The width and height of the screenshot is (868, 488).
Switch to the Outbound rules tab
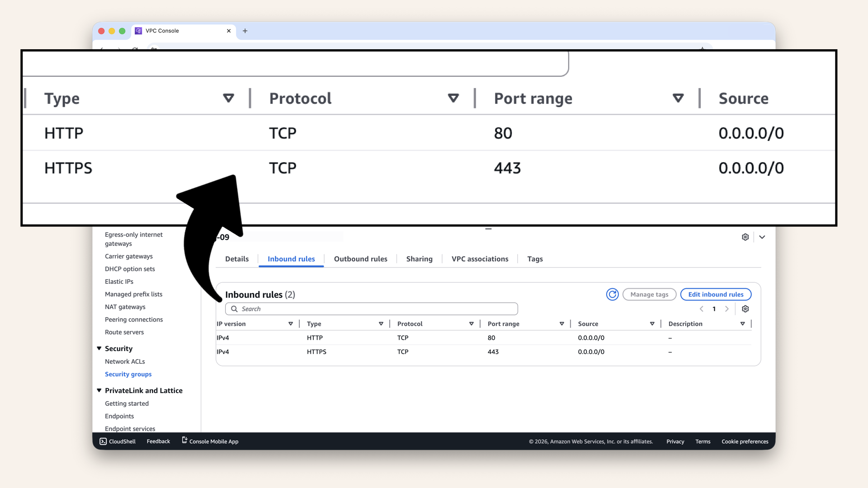click(360, 258)
